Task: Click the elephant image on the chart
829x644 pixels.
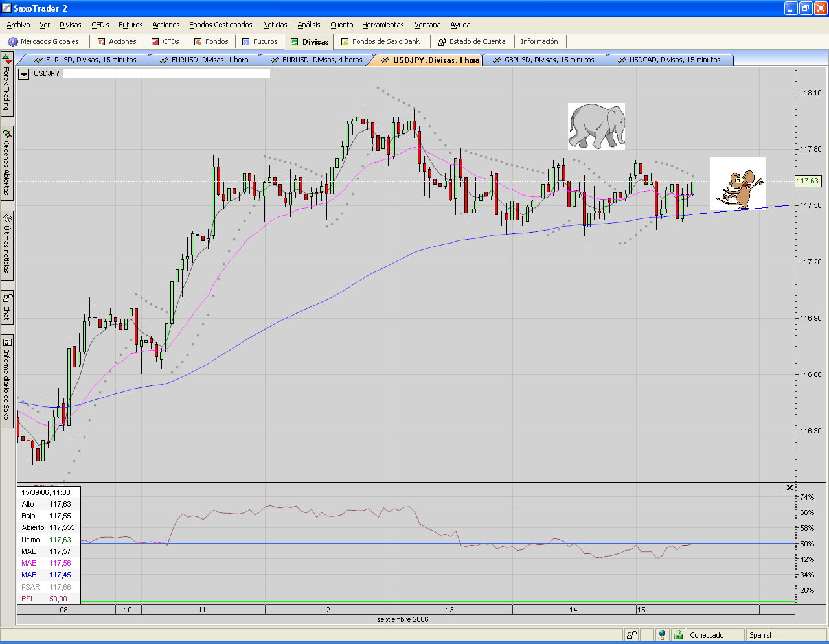Action: click(x=596, y=126)
